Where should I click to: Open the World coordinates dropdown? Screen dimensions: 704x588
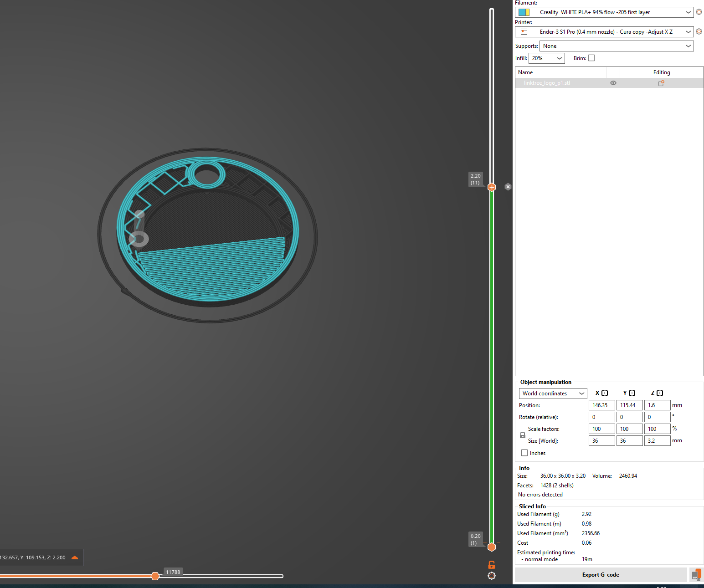pos(553,394)
